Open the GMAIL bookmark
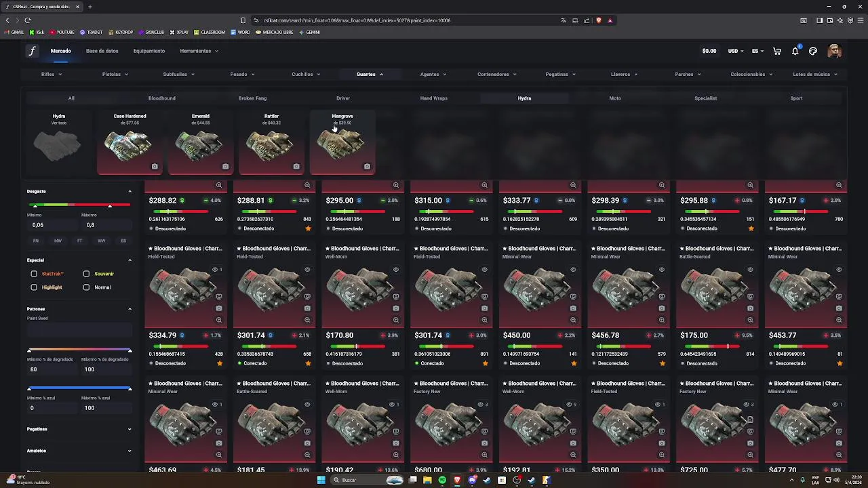The image size is (868, 488). click(14, 32)
